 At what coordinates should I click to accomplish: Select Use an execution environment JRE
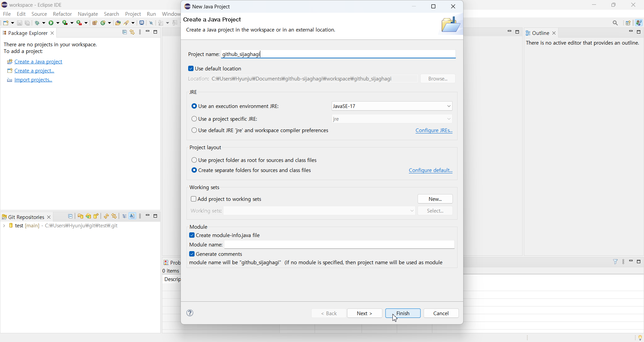[x=194, y=106]
